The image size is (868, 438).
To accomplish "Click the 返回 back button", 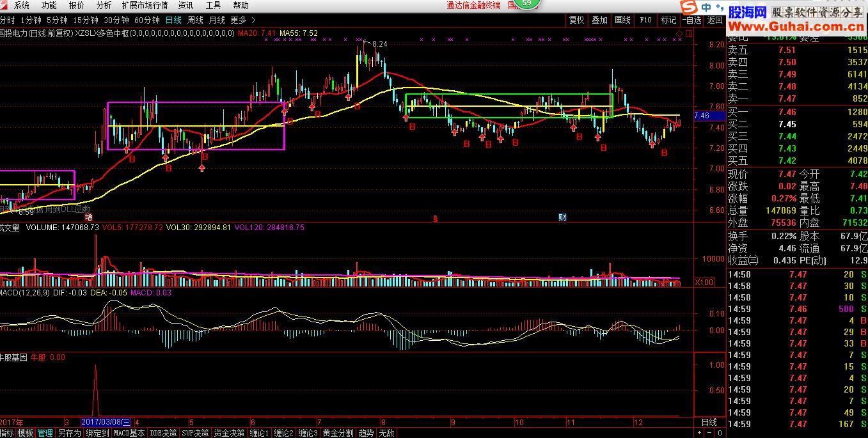I will click(x=714, y=20).
